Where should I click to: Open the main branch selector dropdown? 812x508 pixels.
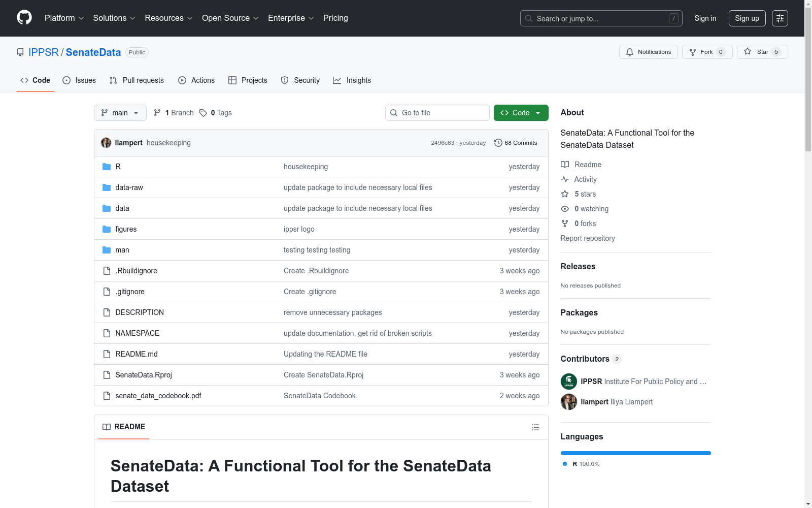click(120, 113)
